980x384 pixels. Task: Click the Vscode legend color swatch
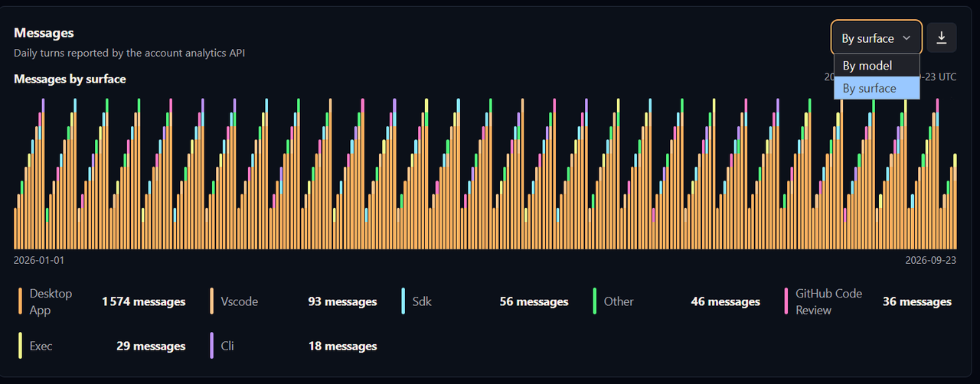tap(211, 301)
